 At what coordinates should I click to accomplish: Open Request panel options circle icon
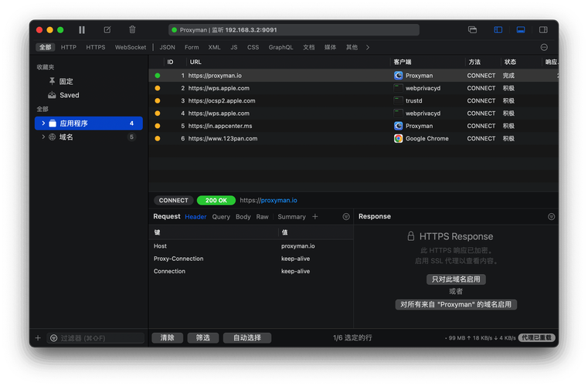tap(346, 217)
